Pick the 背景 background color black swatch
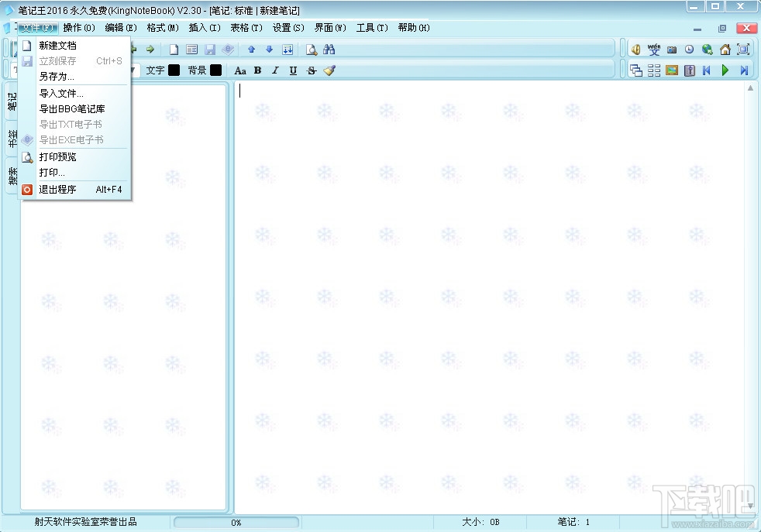Image resolution: width=761 pixels, height=532 pixels. (x=216, y=70)
